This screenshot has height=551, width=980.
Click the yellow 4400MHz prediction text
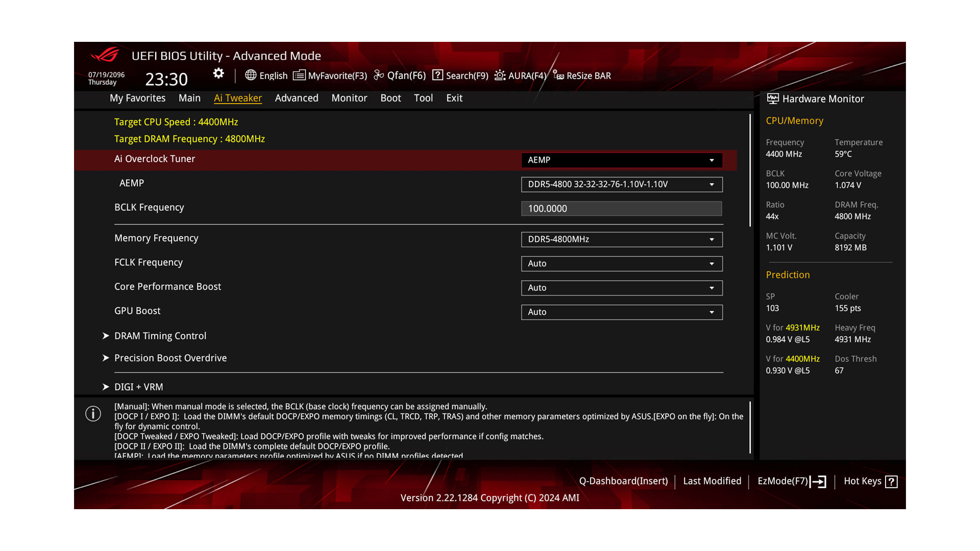tap(802, 359)
